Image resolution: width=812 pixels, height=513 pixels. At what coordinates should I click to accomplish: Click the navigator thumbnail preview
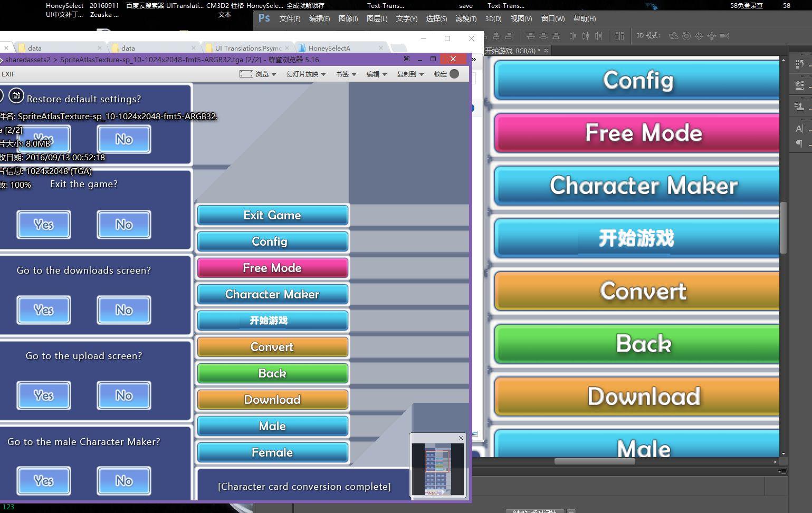click(437, 469)
